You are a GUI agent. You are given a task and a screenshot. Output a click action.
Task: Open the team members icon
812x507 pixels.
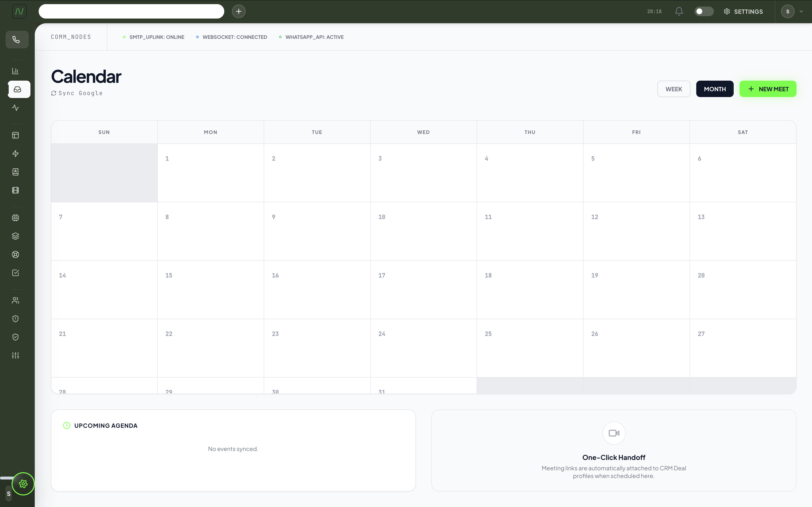pos(15,300)
